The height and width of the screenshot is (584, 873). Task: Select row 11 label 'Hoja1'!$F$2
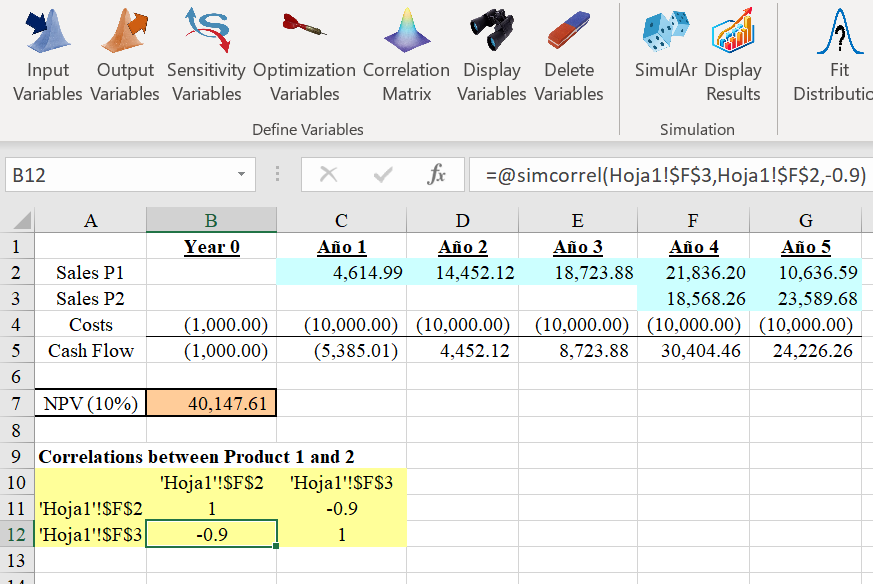pyautogui.click(x=91, y=508)
